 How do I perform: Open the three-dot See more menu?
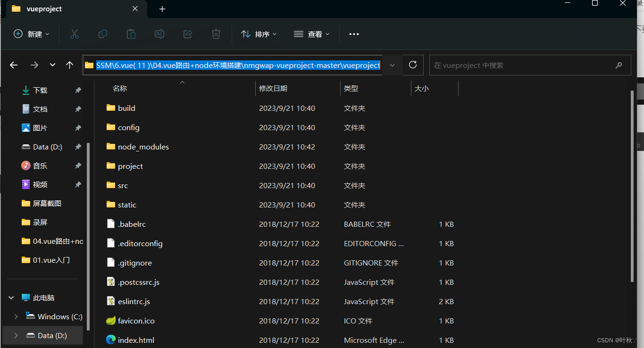354,34
